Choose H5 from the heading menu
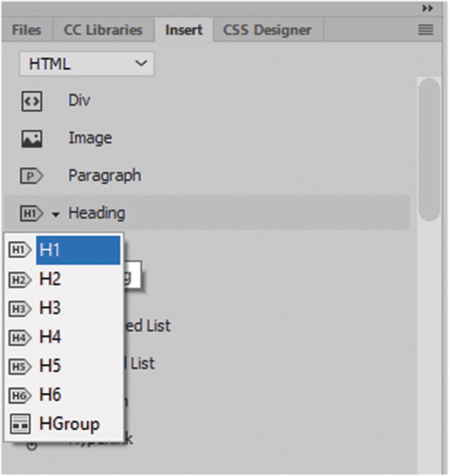449x476 pixels. (x=50, y=366)
